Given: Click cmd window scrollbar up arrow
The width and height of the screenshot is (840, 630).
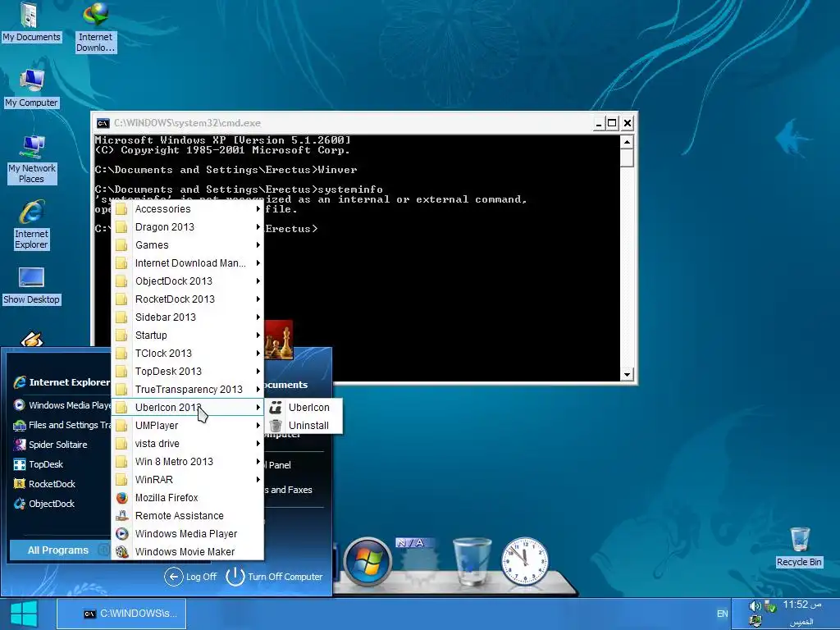Looking at the screenshot, I should point(627,142).
